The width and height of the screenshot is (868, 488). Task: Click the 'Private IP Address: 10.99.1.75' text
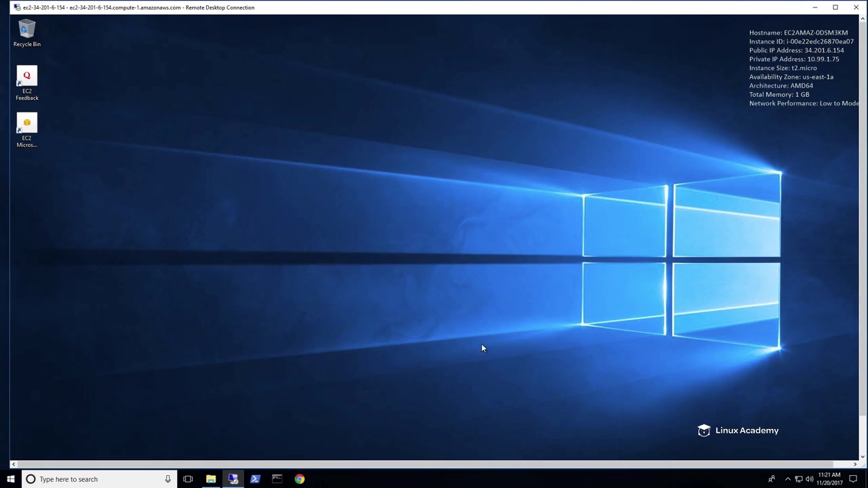coord(794,59)
